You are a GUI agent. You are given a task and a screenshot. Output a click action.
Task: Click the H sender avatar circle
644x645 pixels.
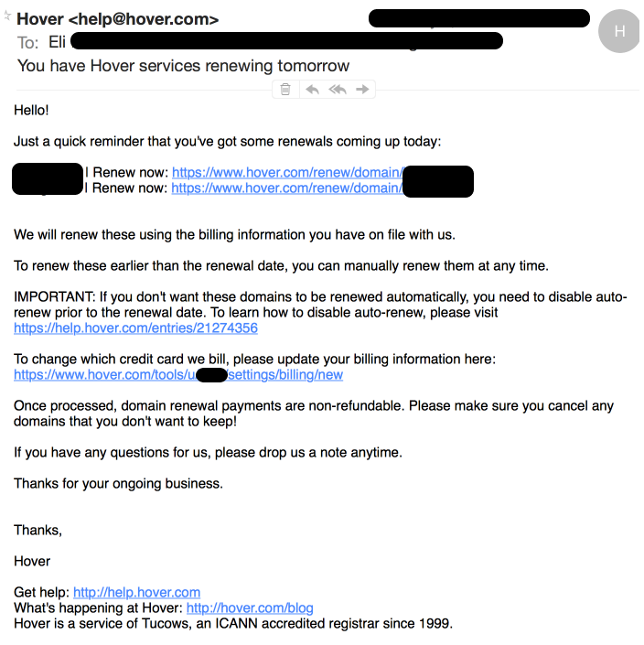tap(619, 31)
